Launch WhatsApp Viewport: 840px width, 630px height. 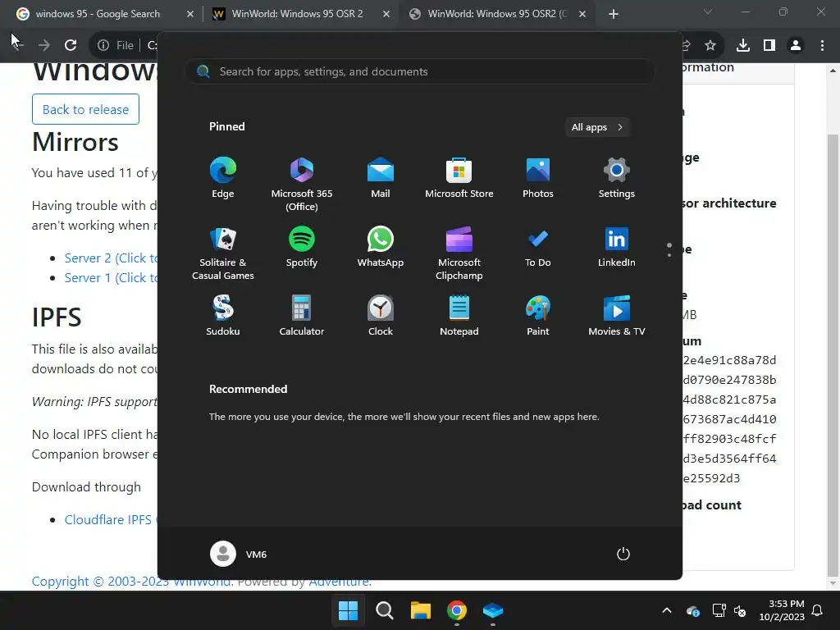point(381,248)
